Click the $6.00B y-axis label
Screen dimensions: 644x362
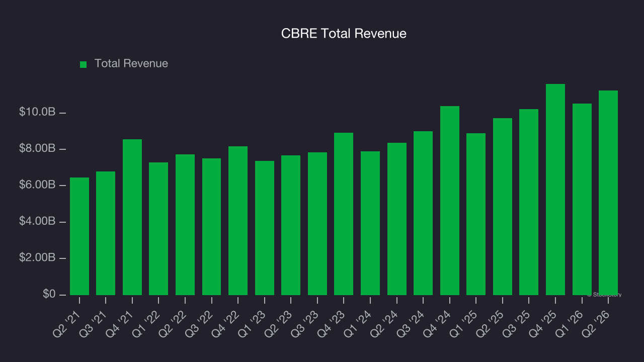pyautogui.click(x=37, y=185)
